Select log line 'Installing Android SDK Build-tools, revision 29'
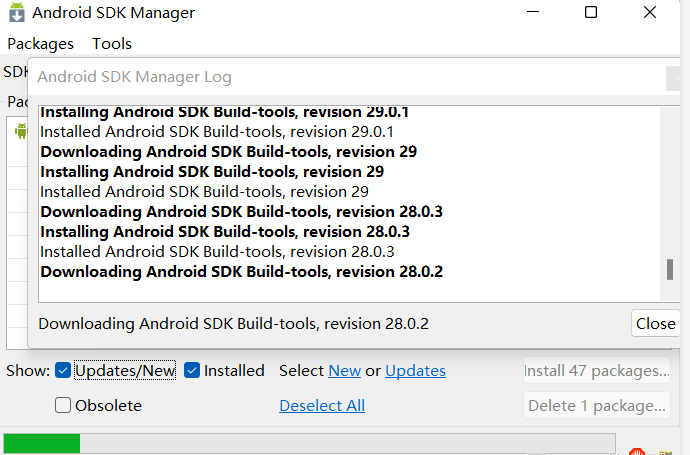Screen dimensions: 690x455 point(212,172)
